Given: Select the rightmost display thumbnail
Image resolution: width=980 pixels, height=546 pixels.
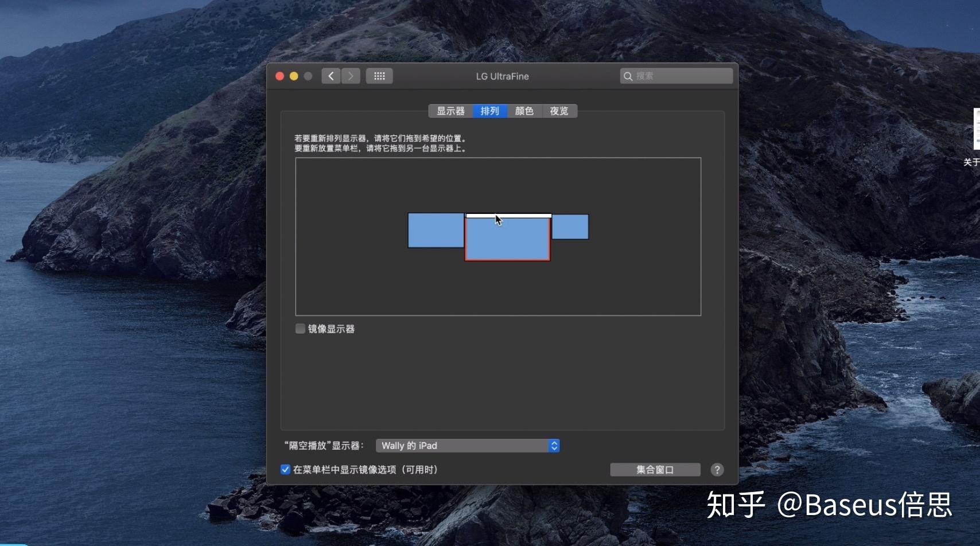Looking at the screenshot, I should (571, 227).
